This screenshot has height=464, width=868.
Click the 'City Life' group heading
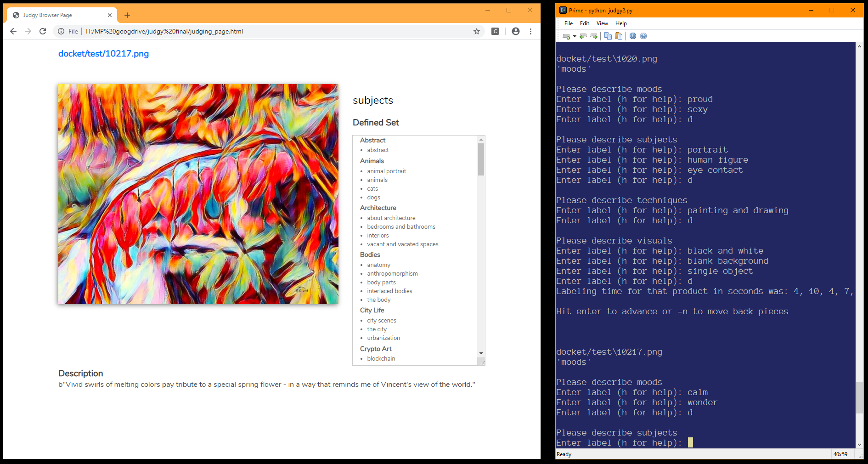372,311
